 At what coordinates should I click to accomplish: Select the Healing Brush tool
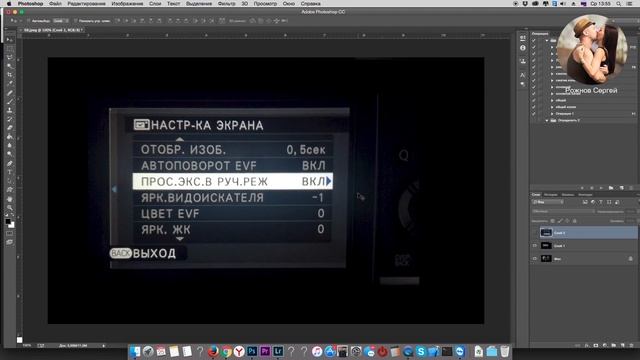(x=10, y=93)
